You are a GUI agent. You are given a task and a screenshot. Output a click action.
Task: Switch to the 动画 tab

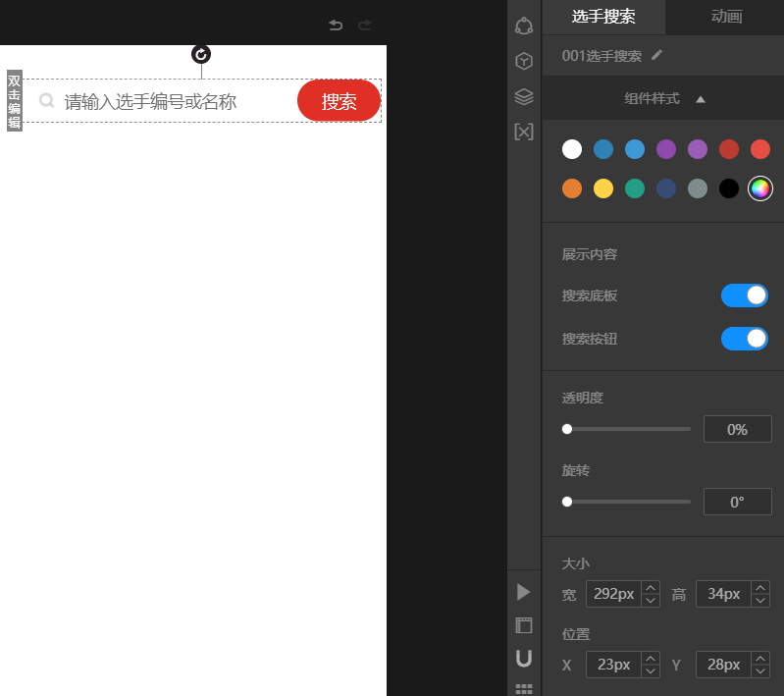click(x=726, y=17)
